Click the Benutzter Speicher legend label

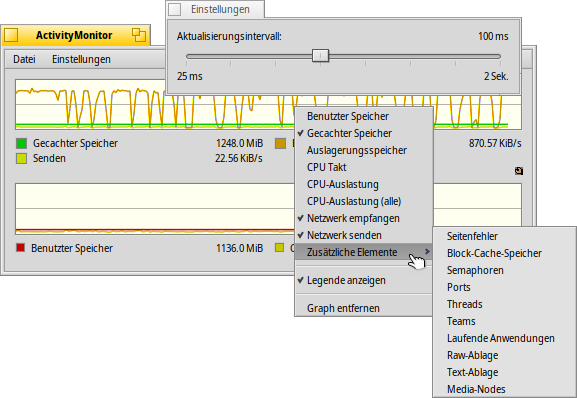pos(72,248)
